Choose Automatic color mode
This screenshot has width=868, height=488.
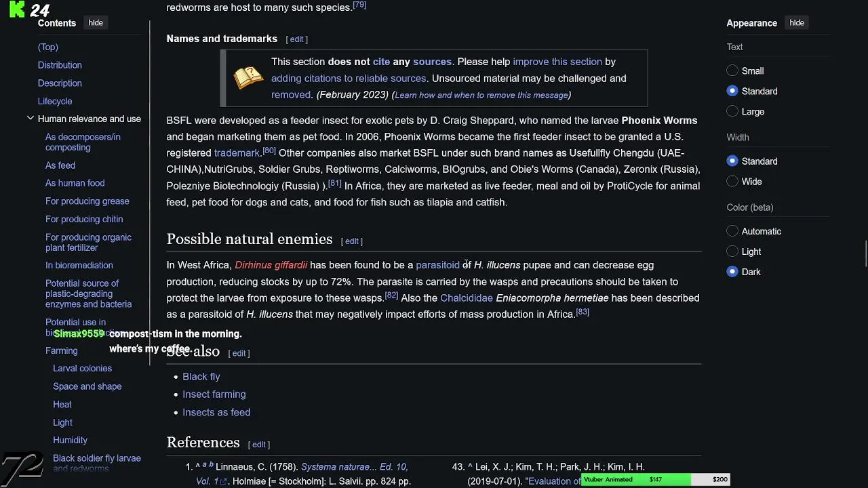pos(732,231)
